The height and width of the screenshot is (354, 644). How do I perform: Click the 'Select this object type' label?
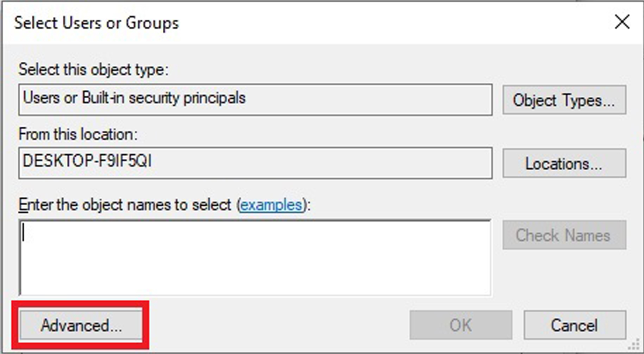click(93, 70)
